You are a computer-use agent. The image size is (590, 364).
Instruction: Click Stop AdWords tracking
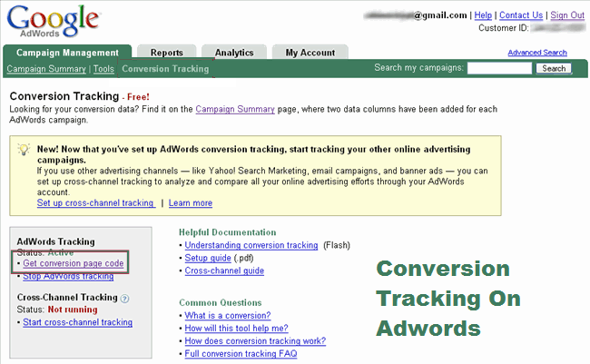tap(68, 276)
